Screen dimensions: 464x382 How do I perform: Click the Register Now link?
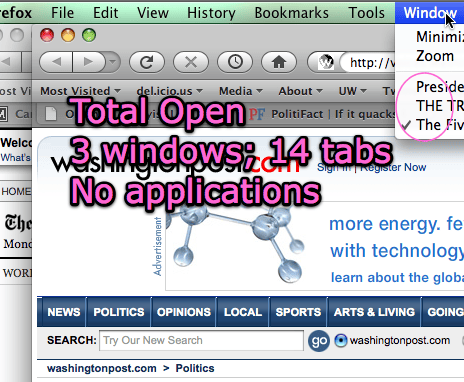pyautogui.click(x=393, y=167)
